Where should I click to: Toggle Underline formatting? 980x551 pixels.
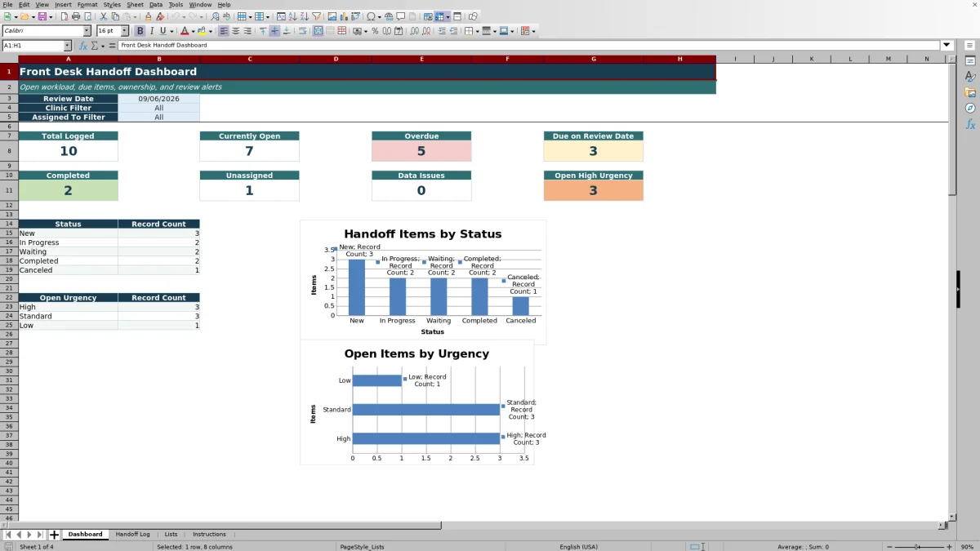point(163,31)
